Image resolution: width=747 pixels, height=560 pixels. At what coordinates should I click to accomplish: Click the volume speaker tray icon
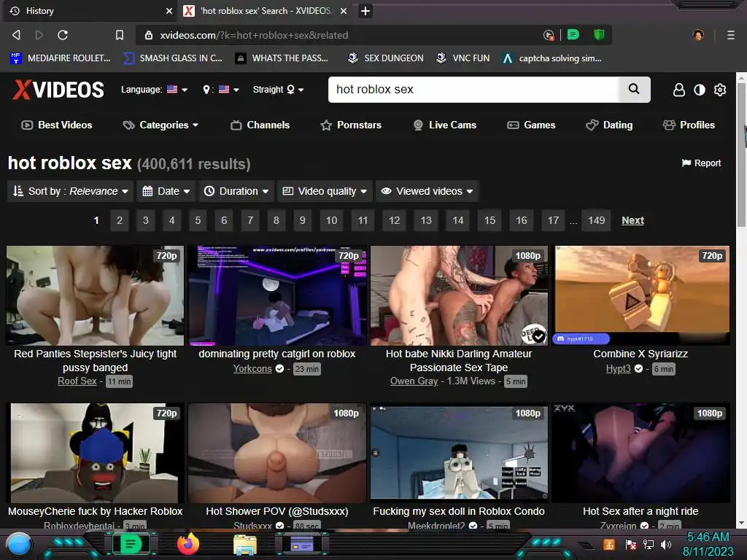point(665,545)
